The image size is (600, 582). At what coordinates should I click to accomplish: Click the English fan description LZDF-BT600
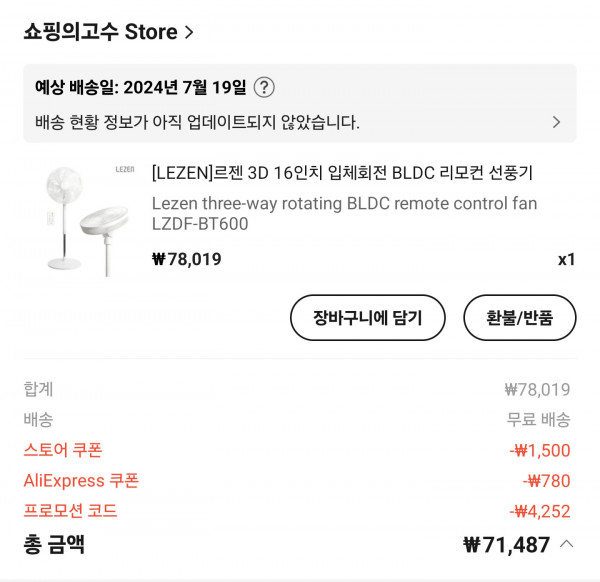tap(344, 214)
